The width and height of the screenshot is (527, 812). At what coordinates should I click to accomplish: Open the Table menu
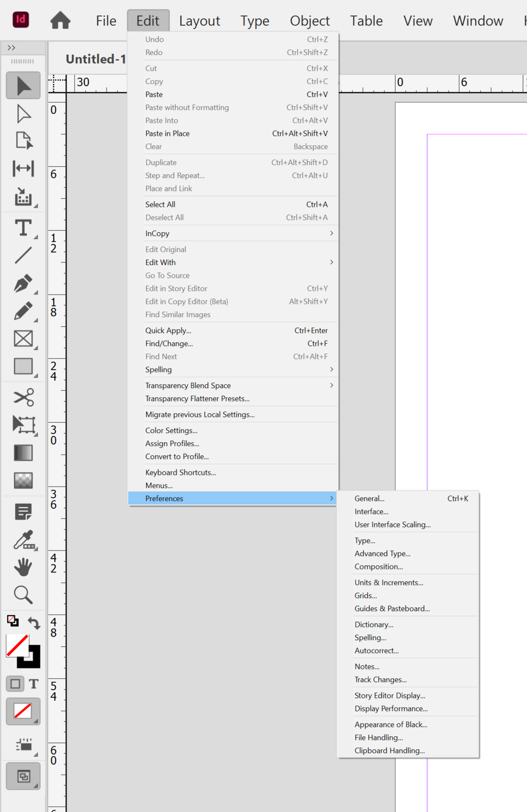[x=366, y=21]
